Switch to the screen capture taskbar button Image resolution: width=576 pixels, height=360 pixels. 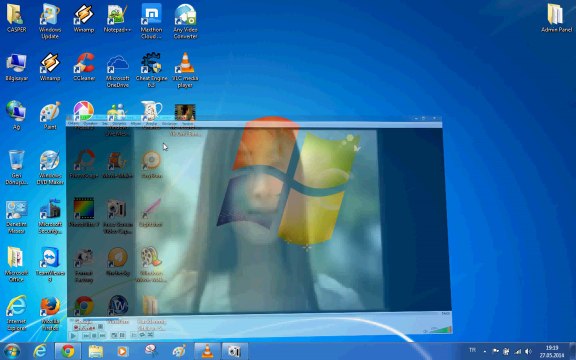(235, 352)
